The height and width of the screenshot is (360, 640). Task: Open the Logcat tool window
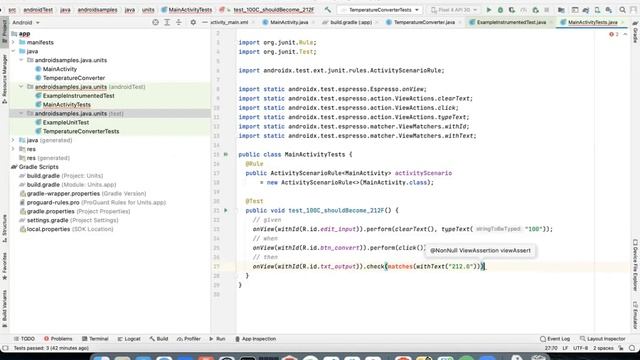[129, 339]
